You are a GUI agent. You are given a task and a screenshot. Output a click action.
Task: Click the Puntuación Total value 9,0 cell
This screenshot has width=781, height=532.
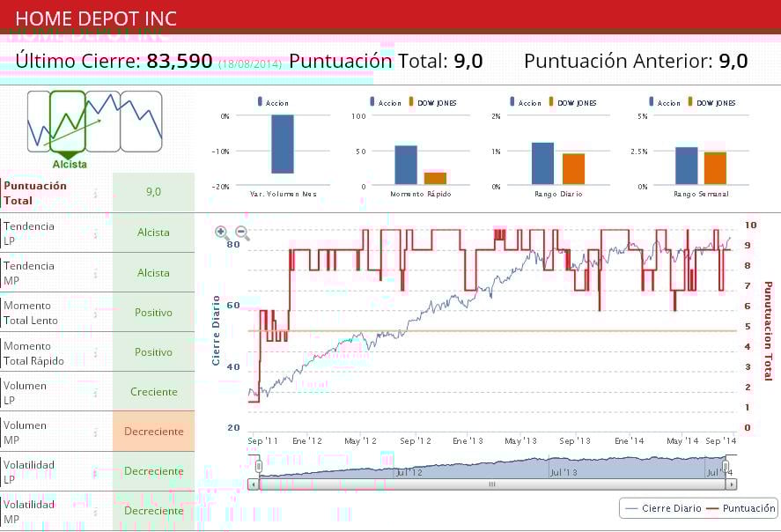153,192
